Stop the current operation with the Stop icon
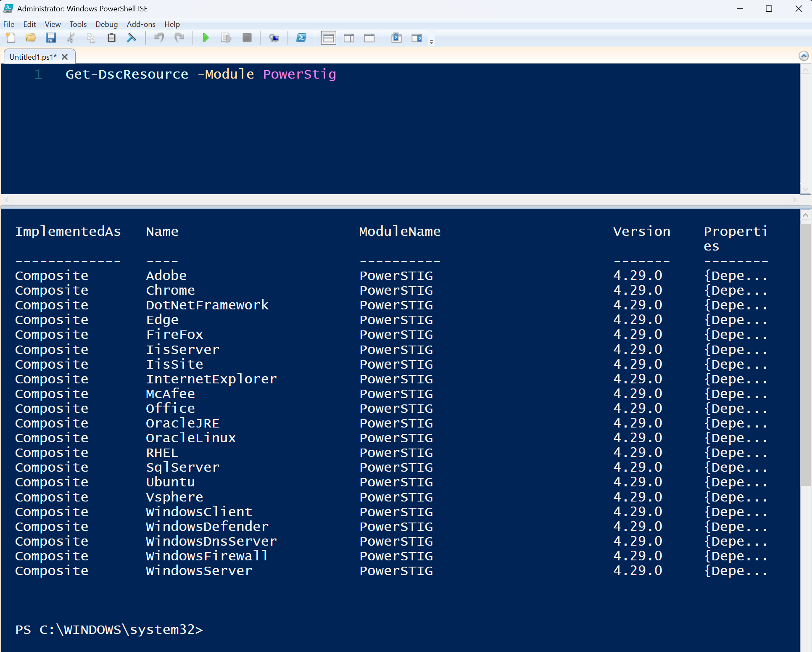This screenshot has height=652, width=812. [247, 37]
